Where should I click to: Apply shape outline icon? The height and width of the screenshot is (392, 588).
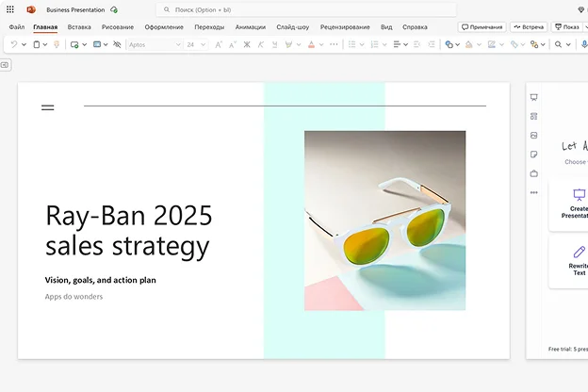[x=491, y=44]
